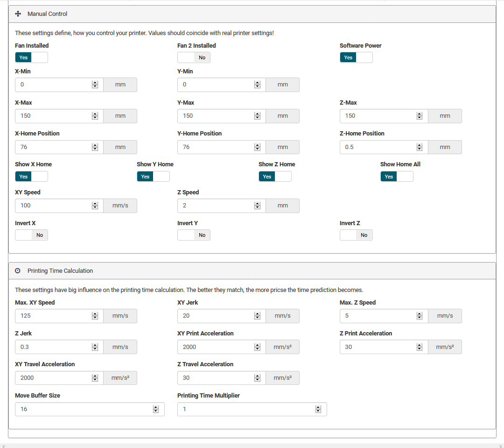
Task: Click the Y-Home Position field
Action: pyautogui.click(x=222, y=147)
